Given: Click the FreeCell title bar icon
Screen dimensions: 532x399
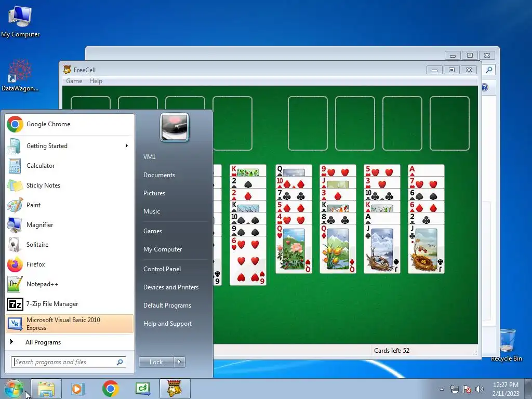Looking at the screenshot, I should tap(67, 70).
